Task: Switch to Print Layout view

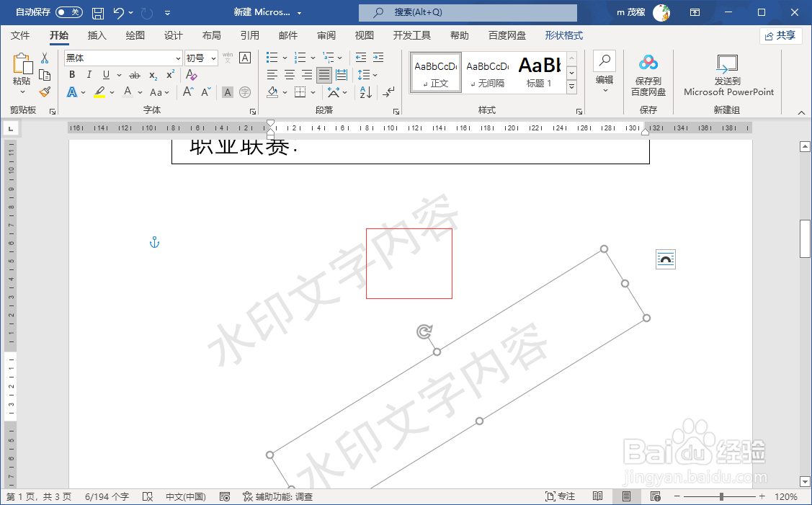Action: (627, 496)
